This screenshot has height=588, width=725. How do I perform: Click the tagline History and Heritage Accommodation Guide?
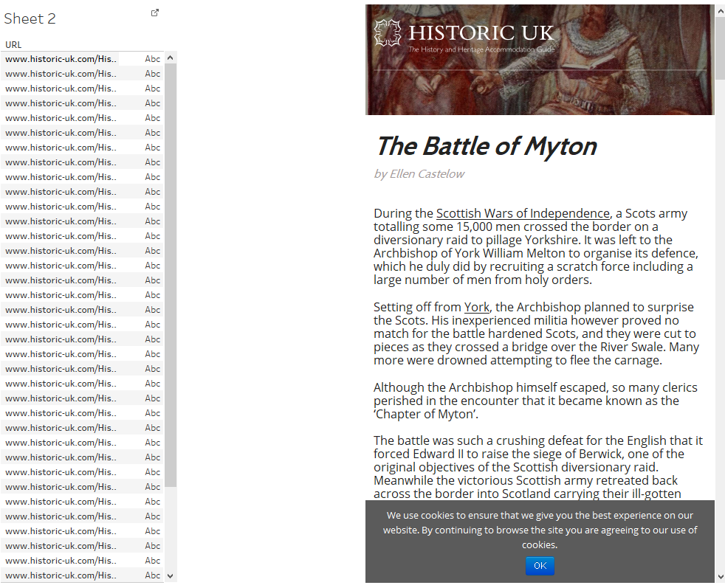[x=481, y=49]
